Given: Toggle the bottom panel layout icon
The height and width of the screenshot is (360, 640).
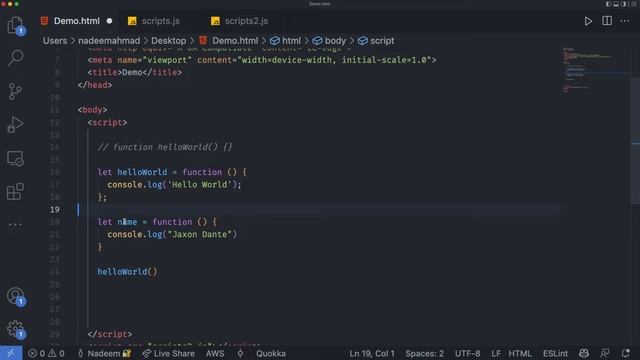Looking at the screenshot, I should pyautogui.click(x=616, y=4).
